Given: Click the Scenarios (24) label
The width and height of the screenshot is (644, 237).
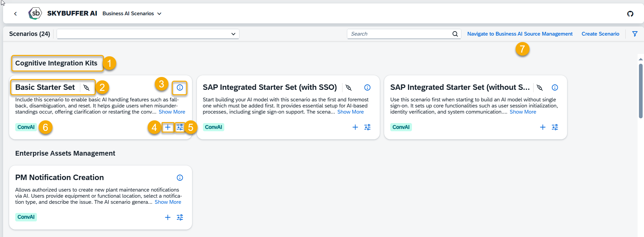Looking at the screenshot, I should point(29,34).
